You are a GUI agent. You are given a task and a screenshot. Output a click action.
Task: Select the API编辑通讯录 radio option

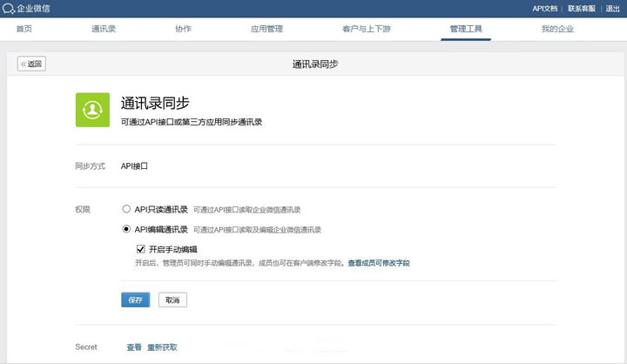click(x=127, y=229)
